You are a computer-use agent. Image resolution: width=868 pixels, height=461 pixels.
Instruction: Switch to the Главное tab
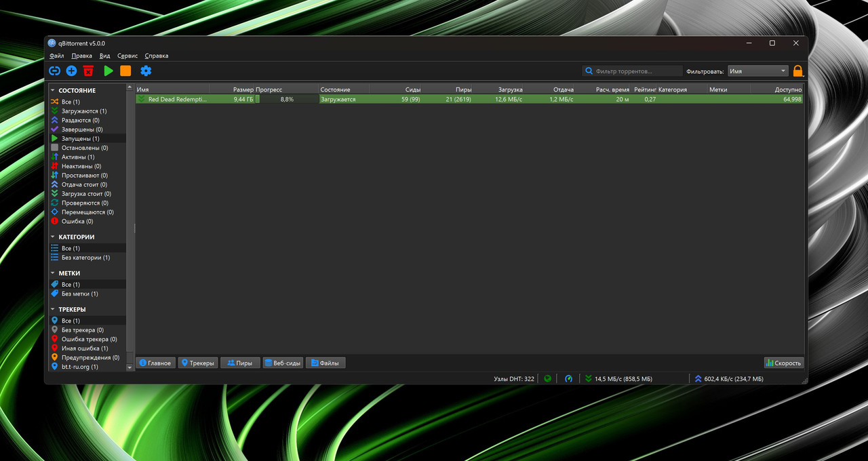coord(155,363)
